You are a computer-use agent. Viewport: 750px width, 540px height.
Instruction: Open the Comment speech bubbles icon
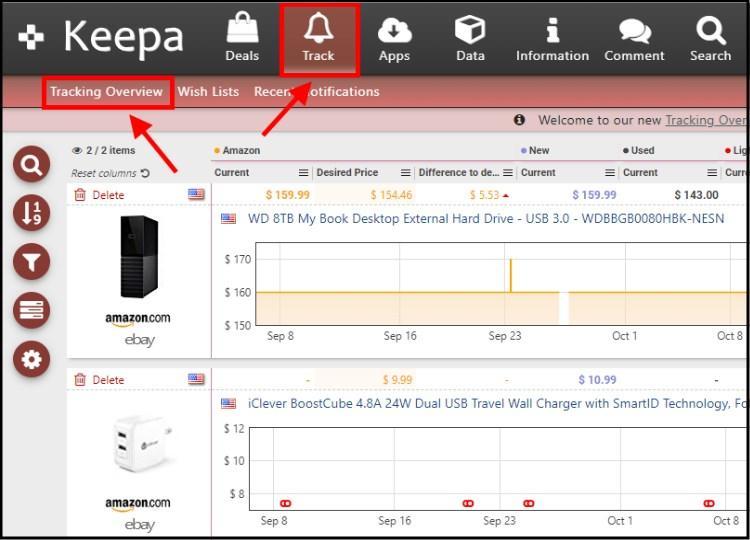pyautogui.click(x=635, y=31)
